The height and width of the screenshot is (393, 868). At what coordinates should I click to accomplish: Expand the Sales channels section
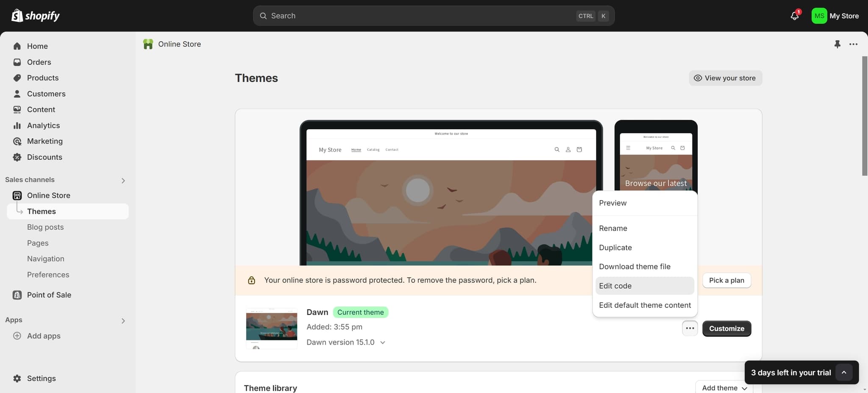coord(123,181)
